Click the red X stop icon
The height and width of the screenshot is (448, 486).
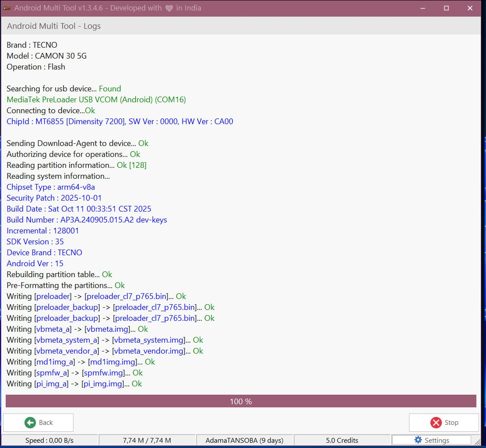click(436, 423)
